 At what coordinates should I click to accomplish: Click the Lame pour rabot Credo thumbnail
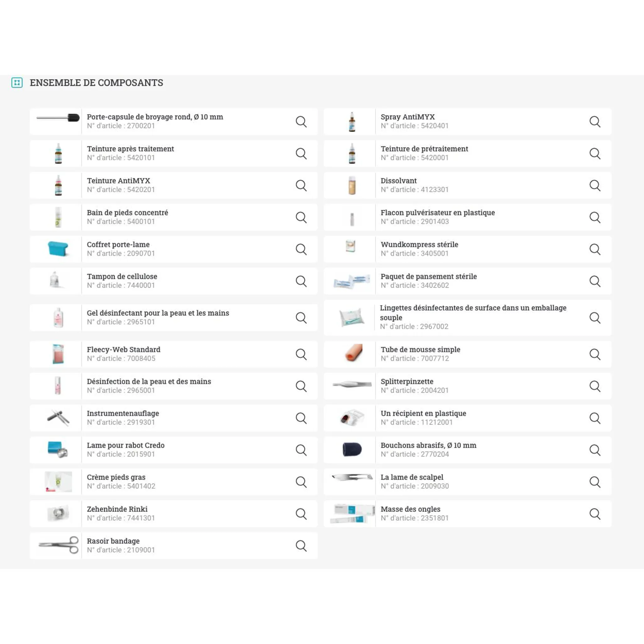tap(58, 450)
